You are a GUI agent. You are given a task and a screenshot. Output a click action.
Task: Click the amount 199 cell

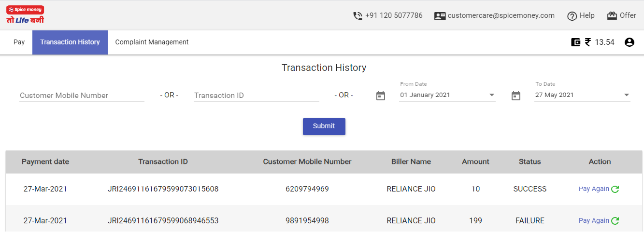click(475, 221)
